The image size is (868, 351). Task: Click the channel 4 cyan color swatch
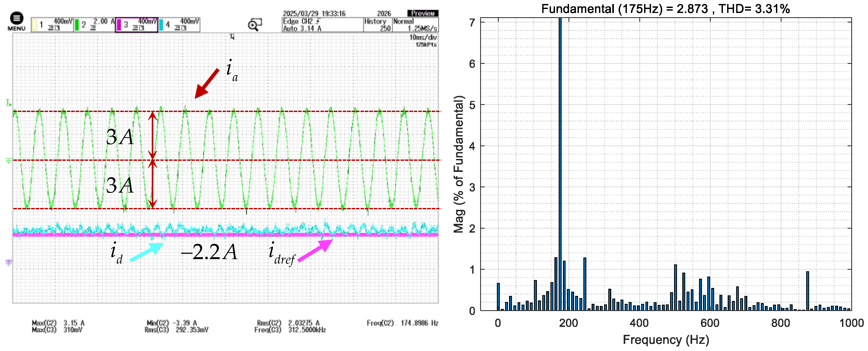click(161, 25)
